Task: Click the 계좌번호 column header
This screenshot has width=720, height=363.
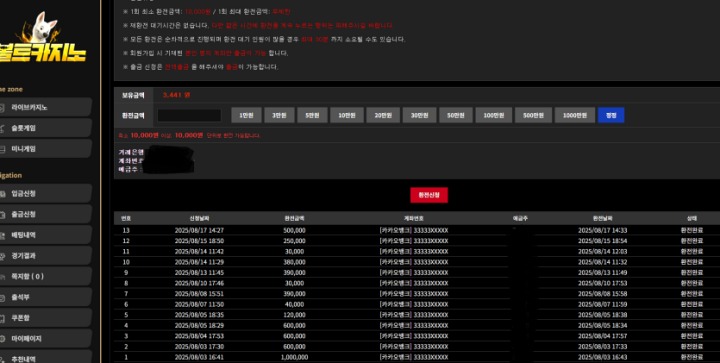Action: [x=414, y=218]
